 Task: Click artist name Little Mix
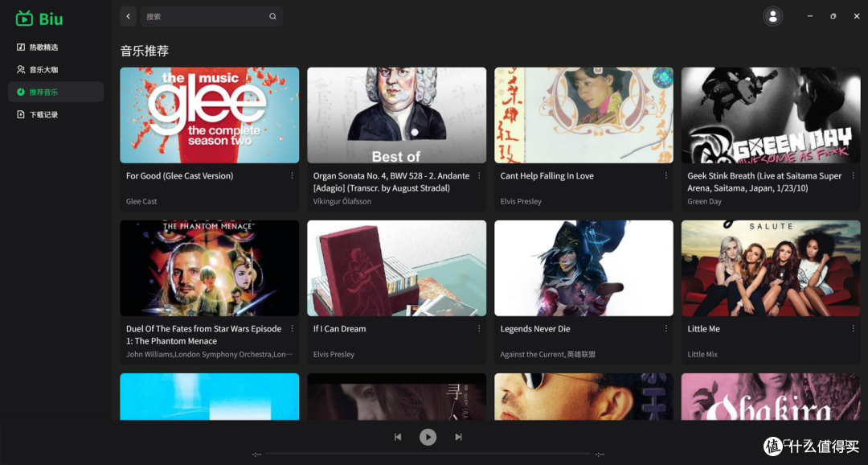(702, 354)
